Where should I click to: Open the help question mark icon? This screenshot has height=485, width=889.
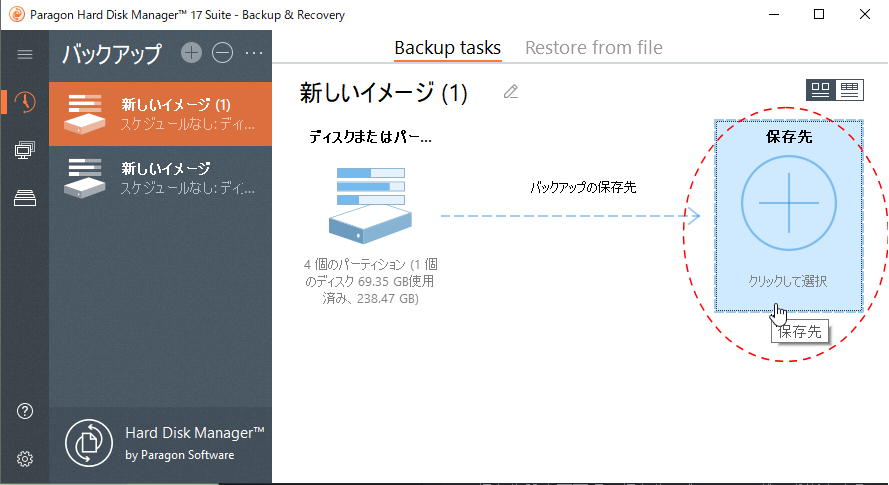(25, 411)
